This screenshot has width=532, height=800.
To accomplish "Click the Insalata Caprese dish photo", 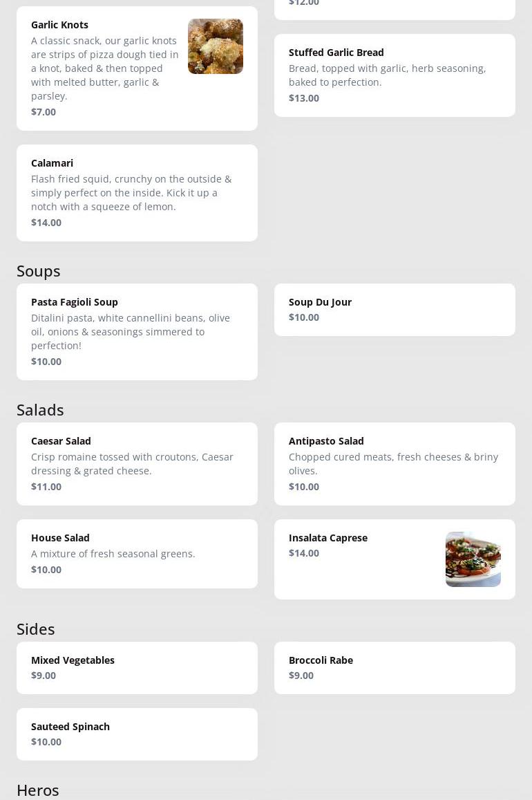I will (473, 559).
